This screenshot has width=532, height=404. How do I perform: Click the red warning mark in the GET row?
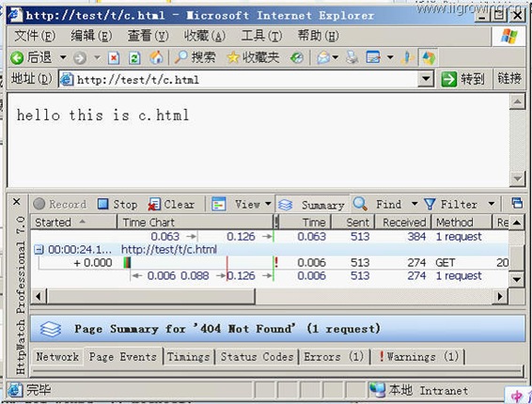pos(276,262)
